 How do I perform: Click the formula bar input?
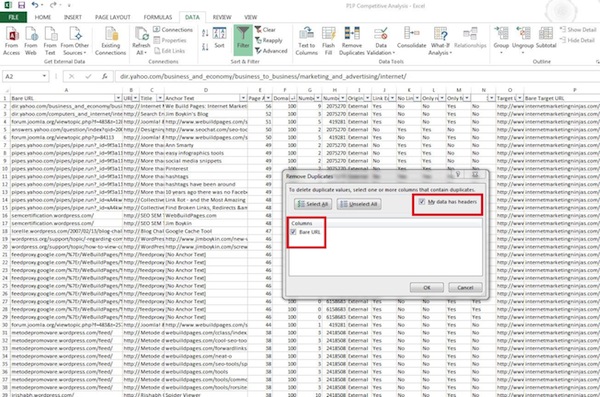[x=358, y=77]
